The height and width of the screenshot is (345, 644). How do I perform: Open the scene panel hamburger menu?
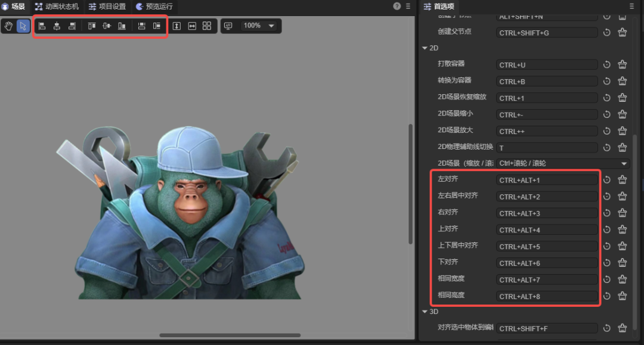(408, 6)
